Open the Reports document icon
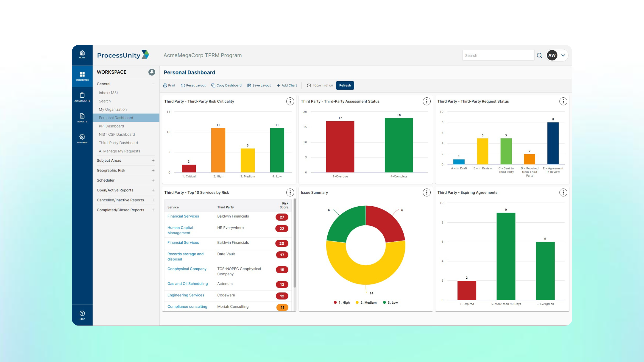This screenshot has width=644, height=362. 82,118
